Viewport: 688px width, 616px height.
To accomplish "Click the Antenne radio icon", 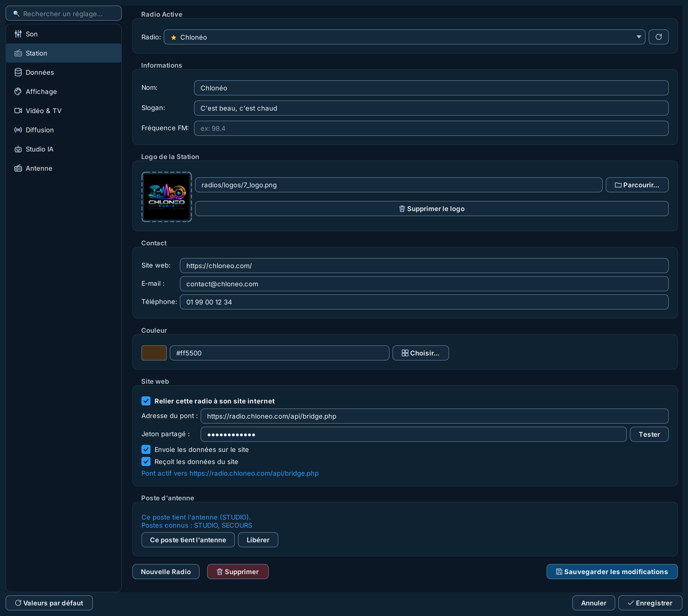I will (18, 168).
